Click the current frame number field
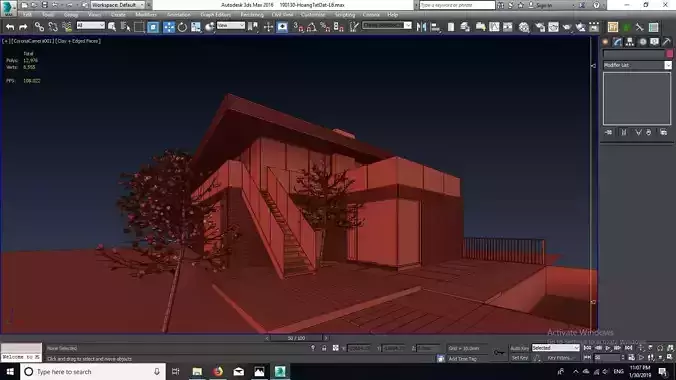 click(x=607, y=358)
